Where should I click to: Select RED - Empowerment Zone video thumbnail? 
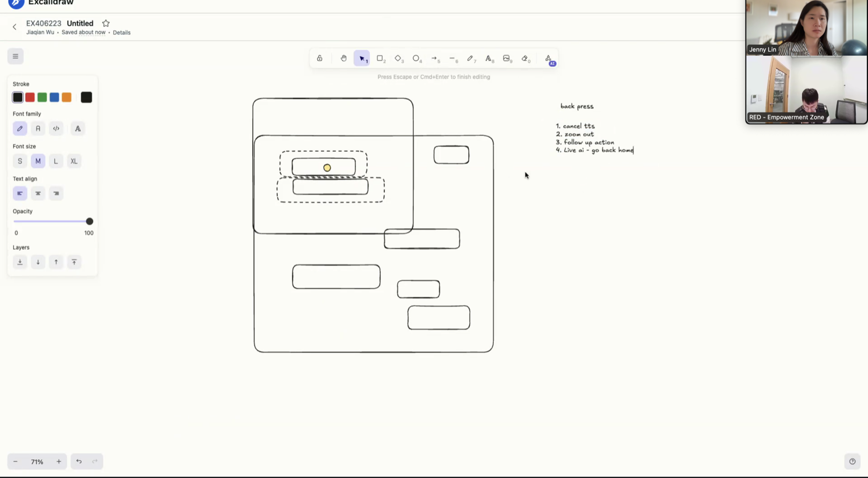(806, 89)
